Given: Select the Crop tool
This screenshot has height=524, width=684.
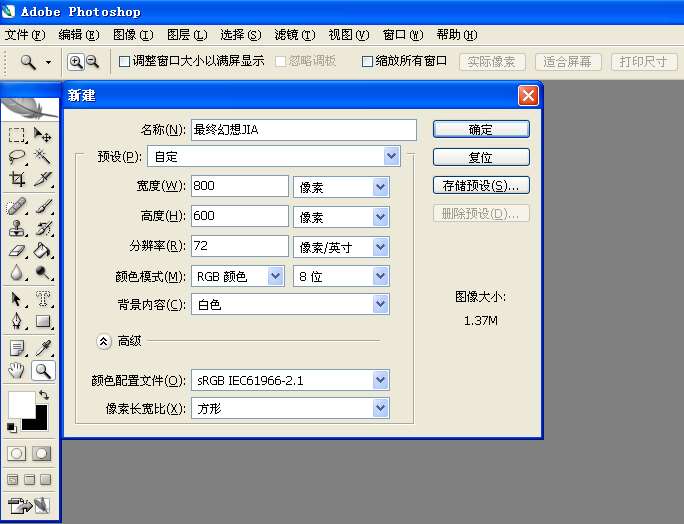Looking at the screenshot, I should [x=17, y=179].
